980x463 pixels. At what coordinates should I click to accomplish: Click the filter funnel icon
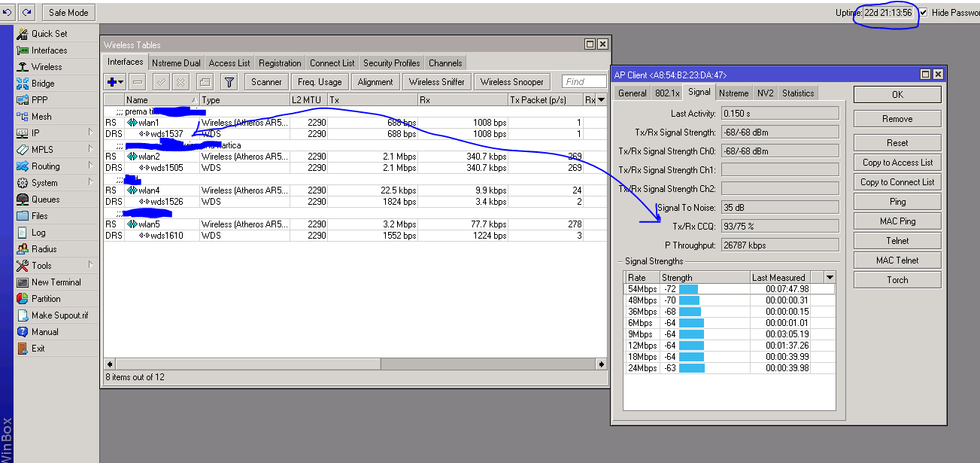[230, 82]
